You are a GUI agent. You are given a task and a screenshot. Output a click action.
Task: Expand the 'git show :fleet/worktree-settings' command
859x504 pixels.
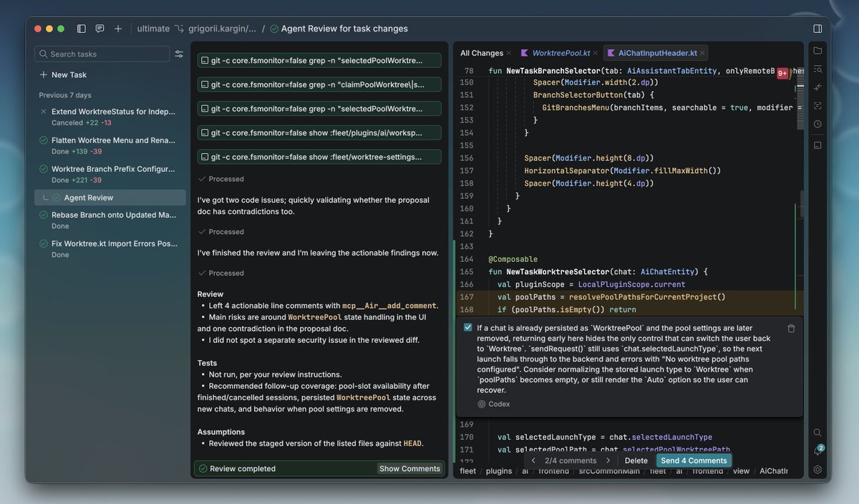coord(319,156)
